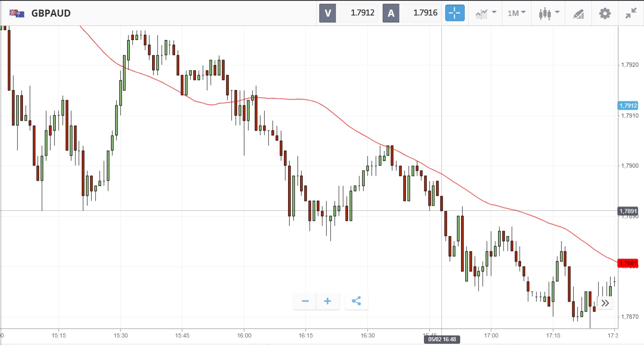Zoom in with the plus button
The width and height of the screenshot is (644, 345).
click(x=328, y=301)
